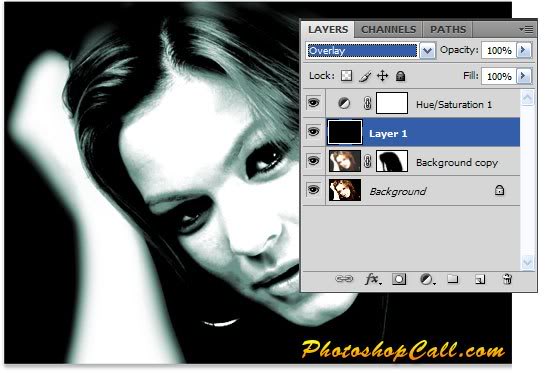Click the Overlay blend mode field

(362, 51)
